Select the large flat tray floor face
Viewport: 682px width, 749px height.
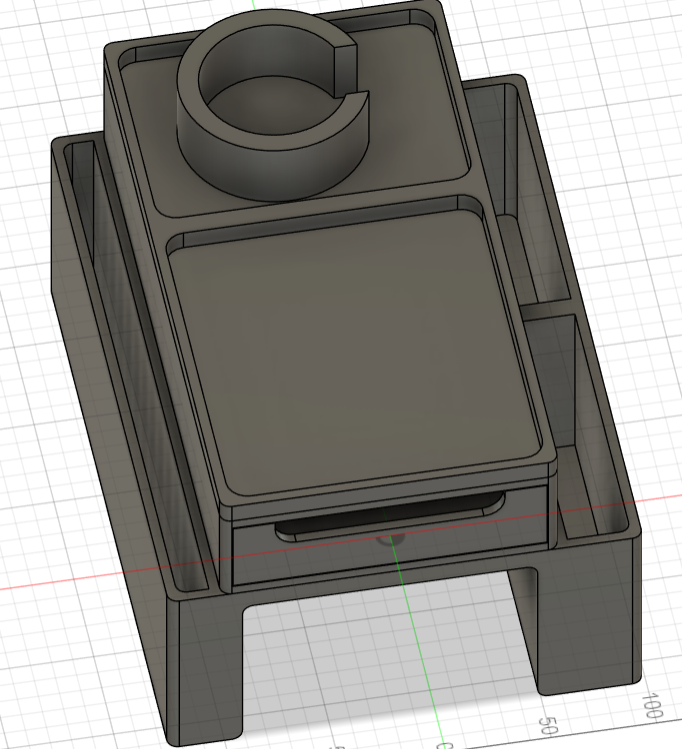pyautogui.click(x=357, y=351)
